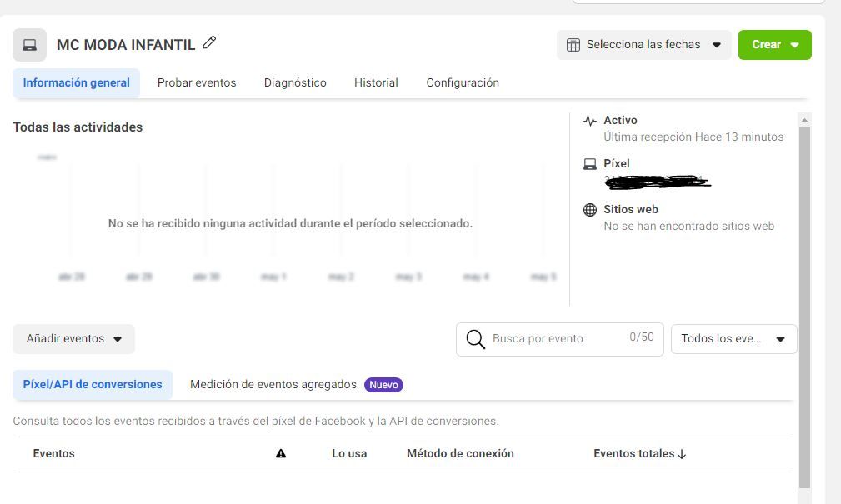Click the panel's vertical scrollbar thumb

point(804,307)
